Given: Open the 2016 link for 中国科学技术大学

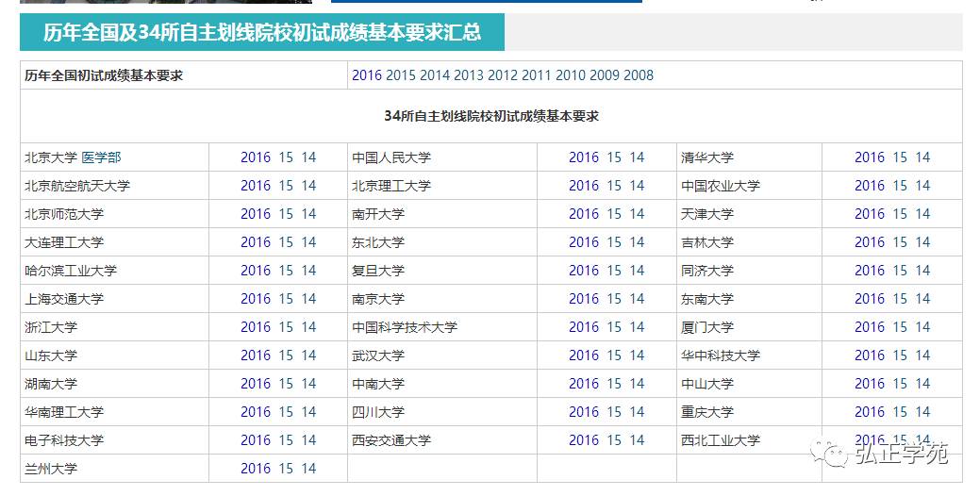Looking at the screenshot, I should (x=584, y=326).
